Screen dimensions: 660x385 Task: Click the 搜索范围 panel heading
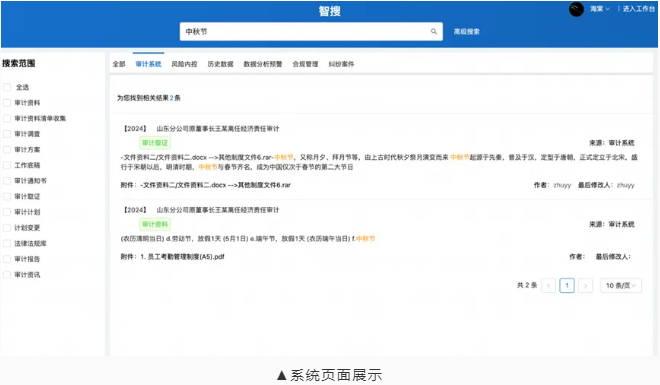[x=19, y=64]
